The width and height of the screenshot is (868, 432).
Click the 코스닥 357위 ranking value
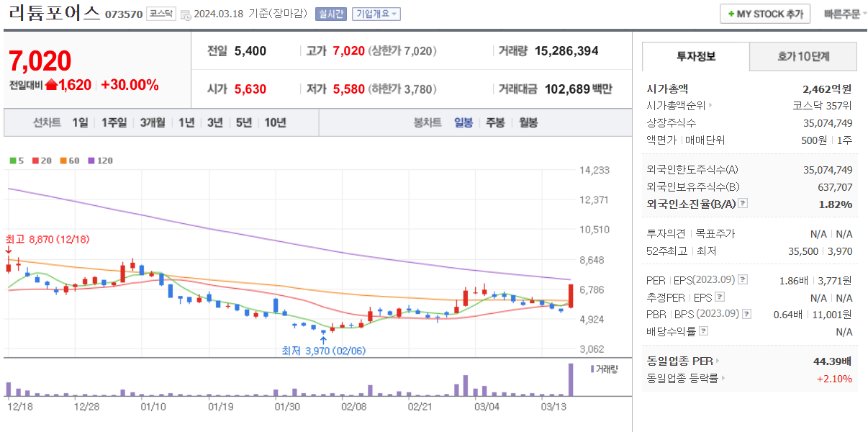[823, 106]
